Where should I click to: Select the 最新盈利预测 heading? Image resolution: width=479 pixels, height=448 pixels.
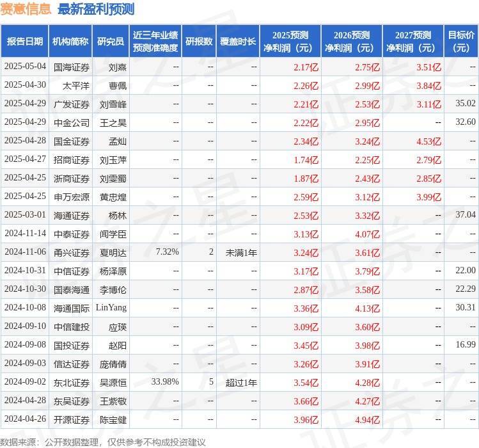click(96, 9)
